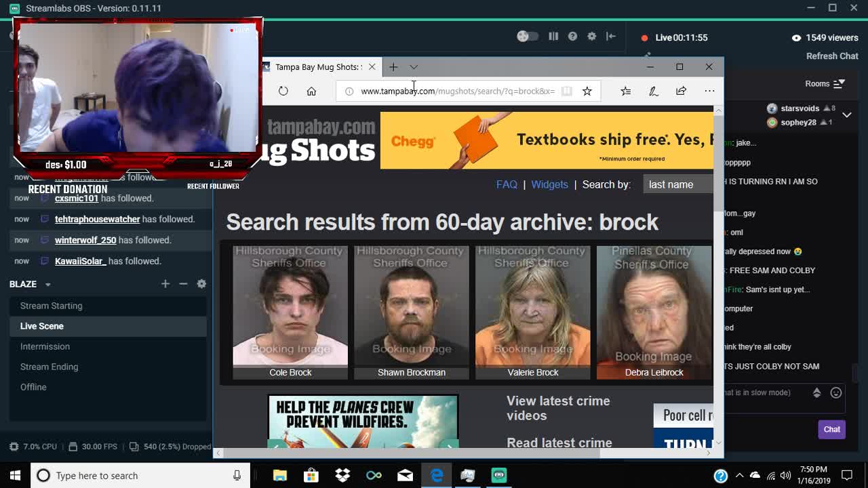
Task: Open the Rooms dropdown in chat
Action: [824, 83]
